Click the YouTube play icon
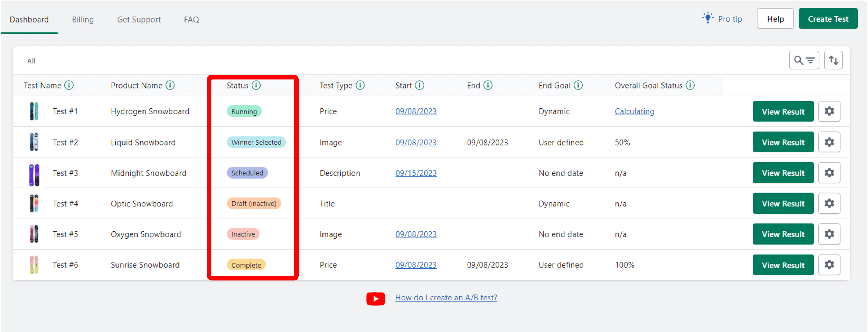868x332 pixels. click(x=375, y=299)
